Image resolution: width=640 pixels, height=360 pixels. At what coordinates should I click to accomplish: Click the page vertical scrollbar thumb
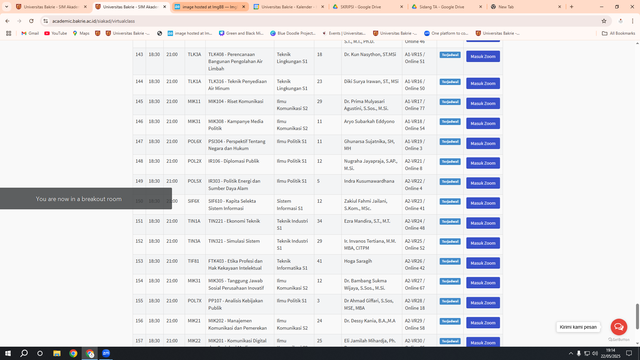[x=637, y=316]
